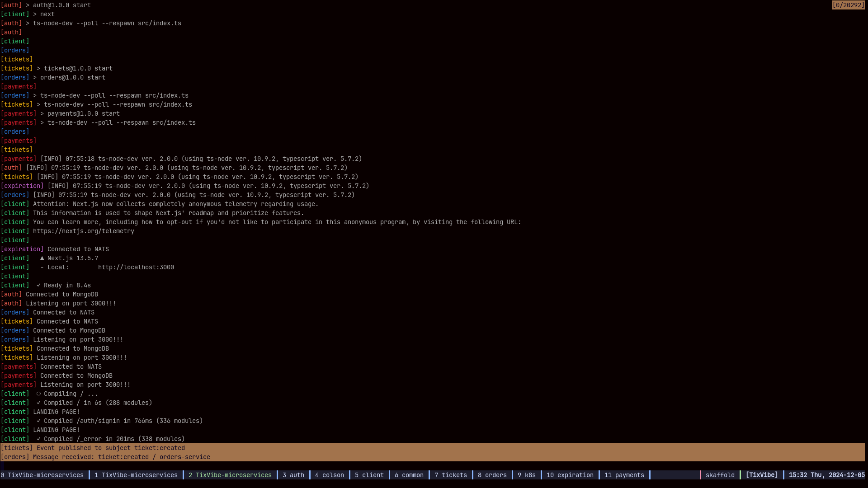The height and width of the screenshot is (488, 868).
Task: Click the 'Ready in 8.4s' line
Action: tap(46, 285)
